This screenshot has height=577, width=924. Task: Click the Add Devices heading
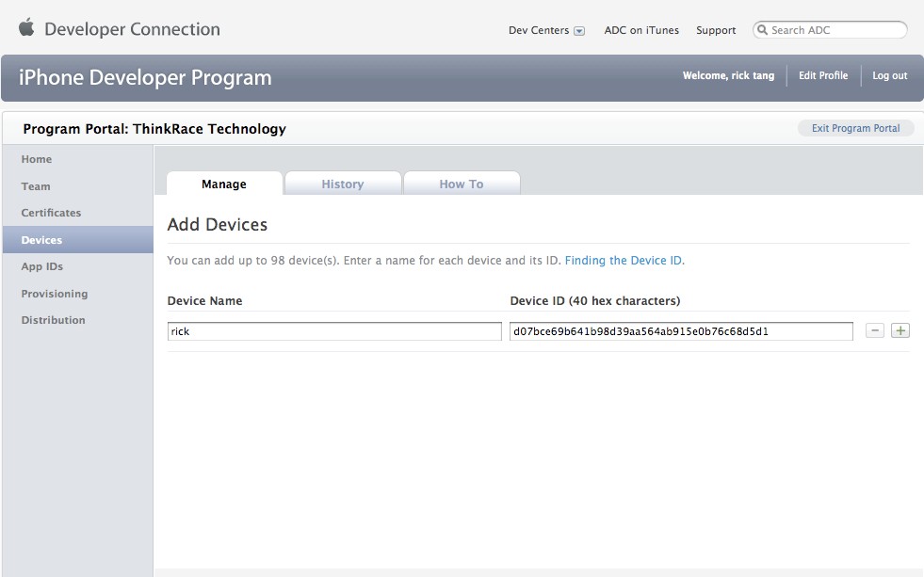[217, 224]
